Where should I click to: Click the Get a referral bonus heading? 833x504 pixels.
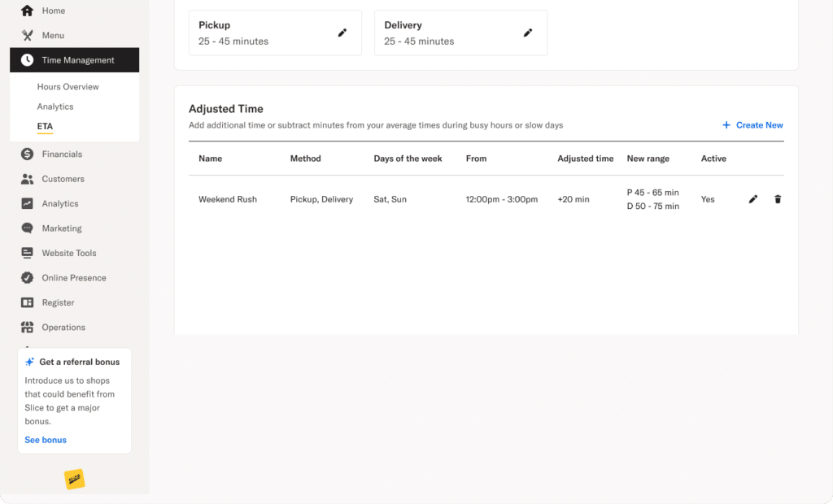click(79, 362)
